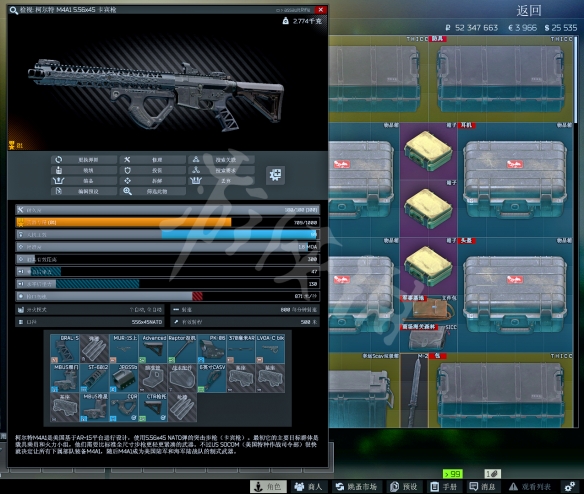Select the PK-06 sight slot
This screenshot has height=494, width=584.
212,349
